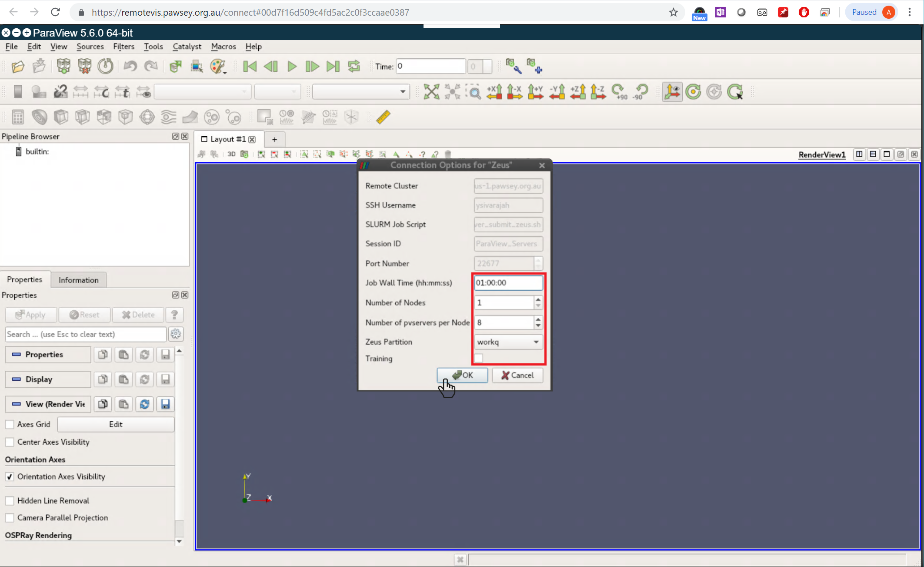Collapse the Properties section

click(x=48, y=354)
